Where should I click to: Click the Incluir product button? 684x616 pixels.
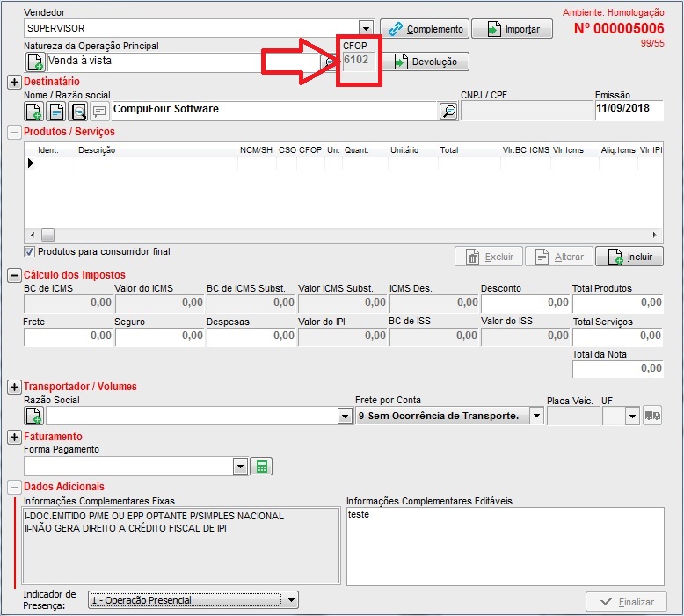point(629,257)
